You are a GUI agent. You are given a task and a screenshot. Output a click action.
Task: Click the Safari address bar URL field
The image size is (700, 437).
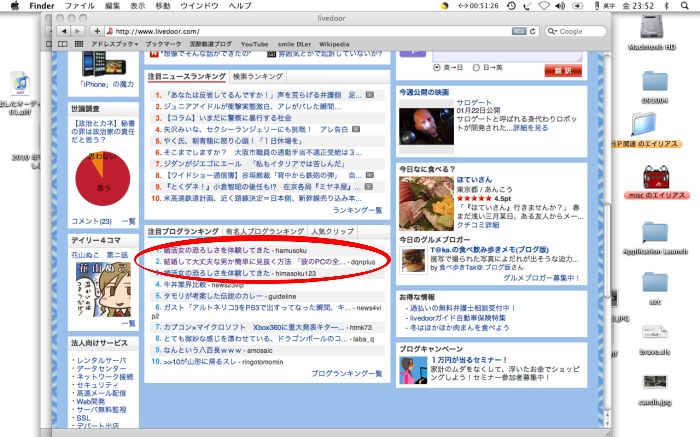[x=308, y=31]
